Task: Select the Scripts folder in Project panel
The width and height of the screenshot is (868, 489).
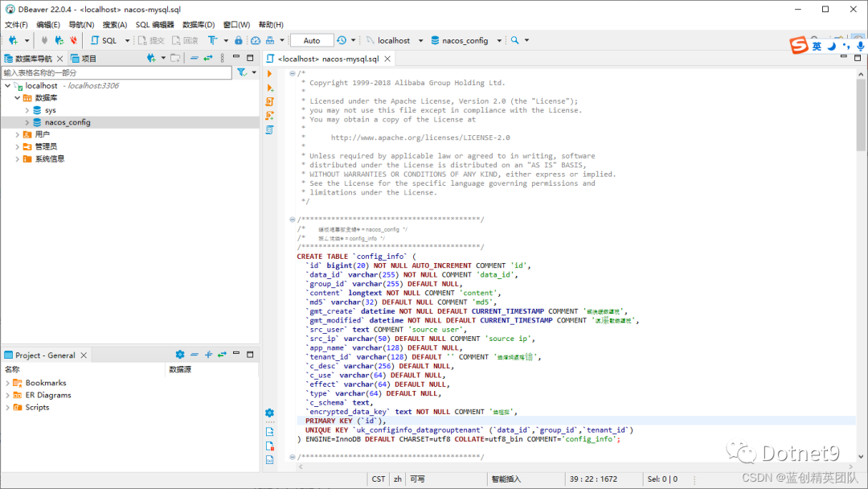Action: click(37, 408)
